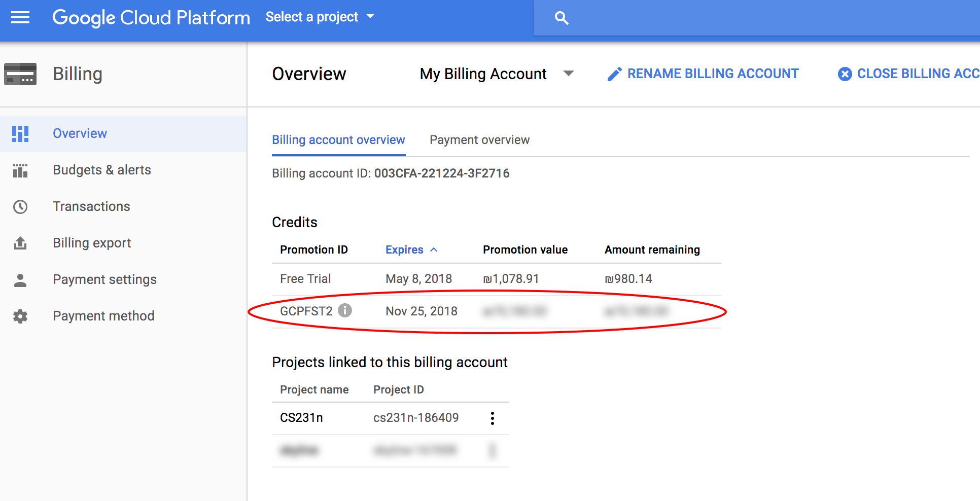Select the GCPFST2 promotion ID text
The width and height of the screenshot is (980, 501).
(306, 311)
